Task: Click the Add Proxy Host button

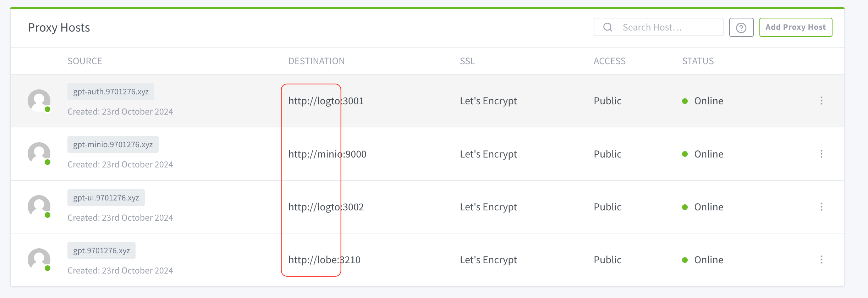Action: point(796,27)
